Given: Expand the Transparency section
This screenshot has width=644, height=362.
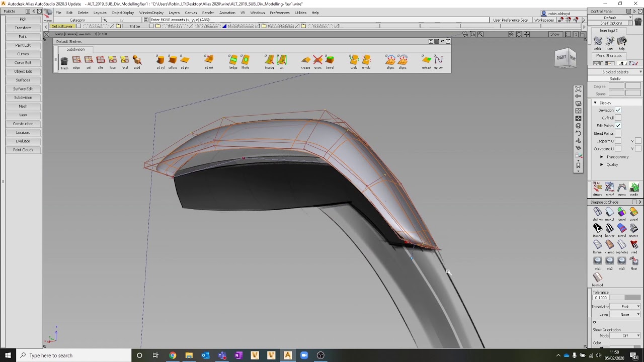Looking at the screenshot, I should pyautogui.click(x=602, y=157).
